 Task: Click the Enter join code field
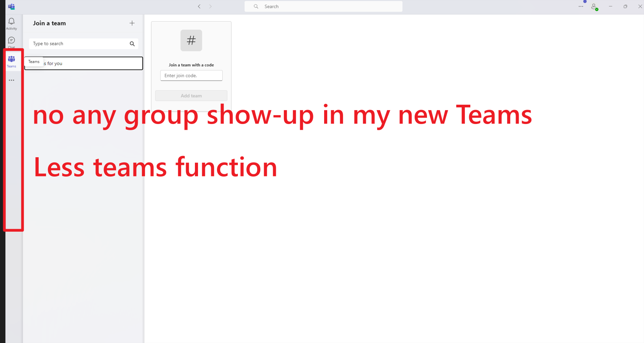[x=191, y=76]
